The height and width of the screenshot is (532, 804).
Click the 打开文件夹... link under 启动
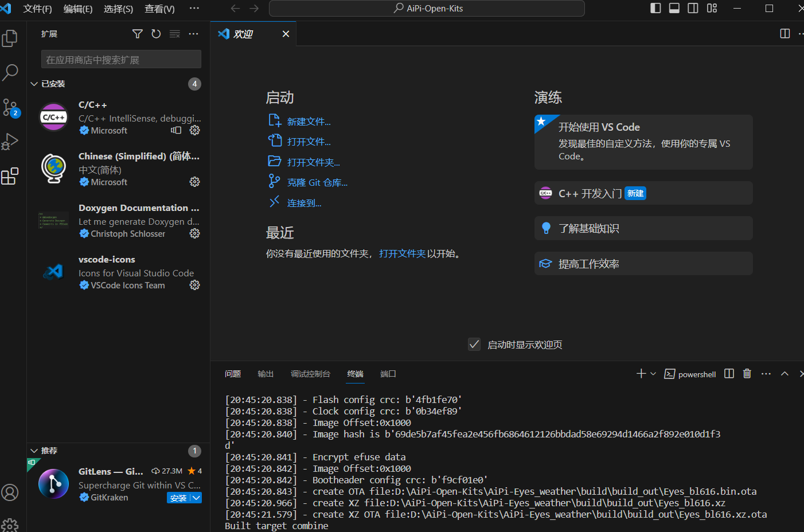click(x=314, y=162)
